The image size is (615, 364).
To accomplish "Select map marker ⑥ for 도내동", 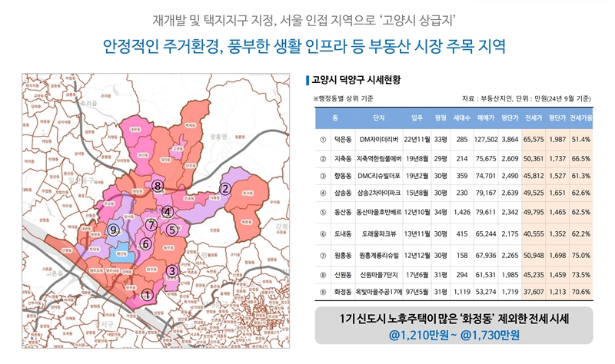I will pyautogui.click(x=145, y=243).
